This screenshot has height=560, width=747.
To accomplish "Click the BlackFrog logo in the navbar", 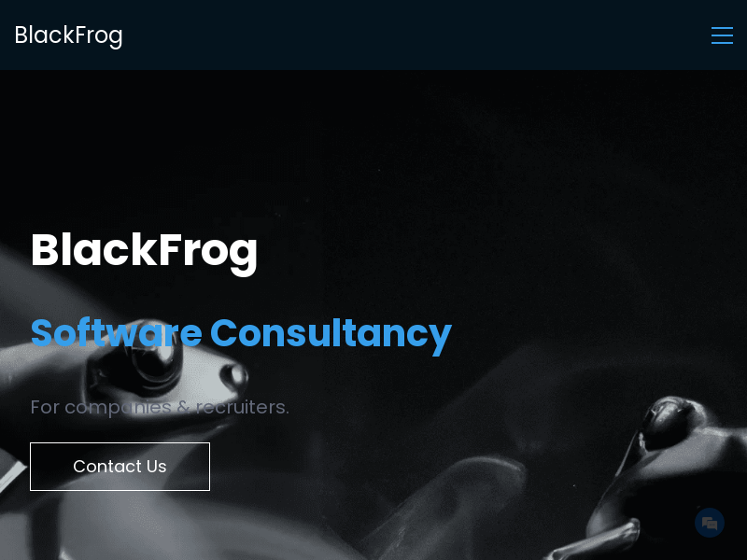I will click(68, 35).
